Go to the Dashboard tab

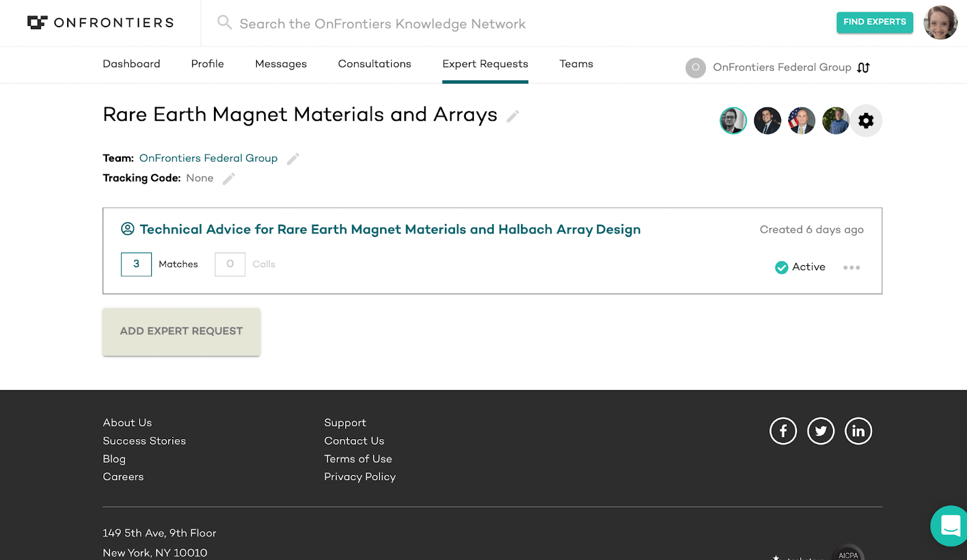pos(131,64)
